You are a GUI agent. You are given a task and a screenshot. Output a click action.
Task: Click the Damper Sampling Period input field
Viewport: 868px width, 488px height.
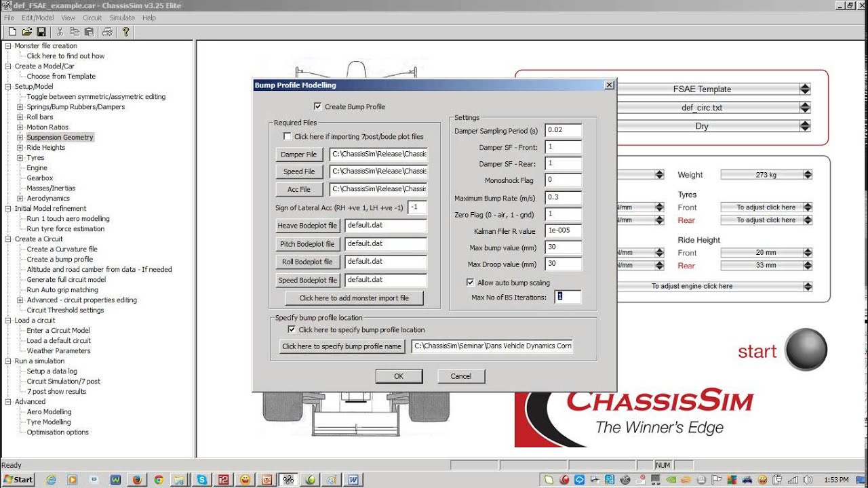click(563, 130)
